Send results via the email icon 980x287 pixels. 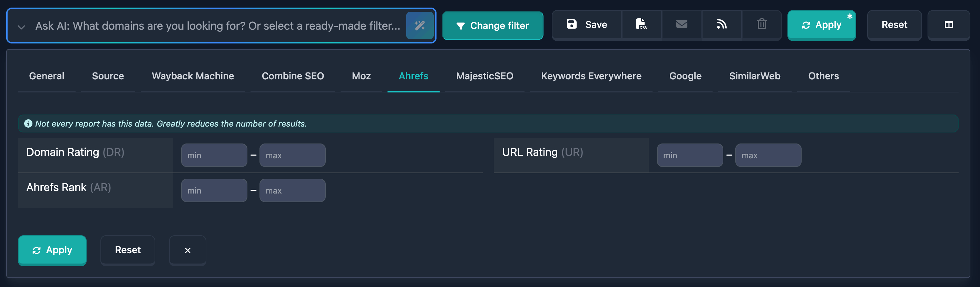(x=682, y=25)
